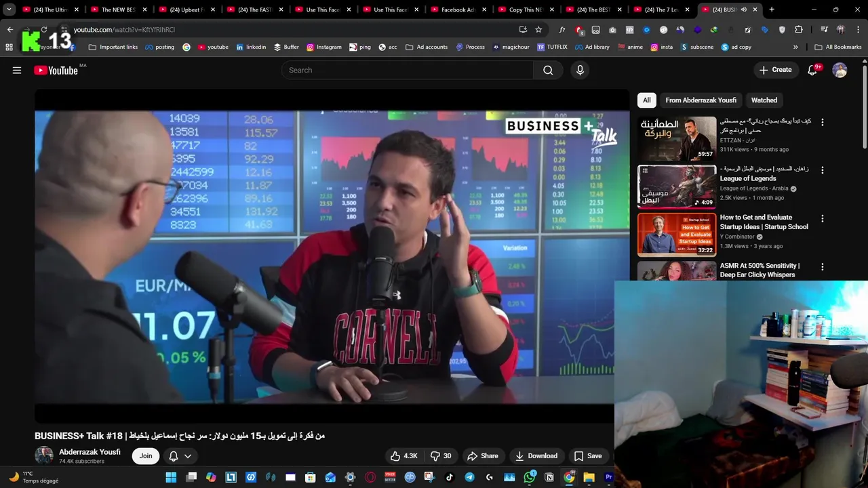This screenshot has width=868, height=488.
Task: Bookmark this page with the star icon
Action: [x=538, y=30]
